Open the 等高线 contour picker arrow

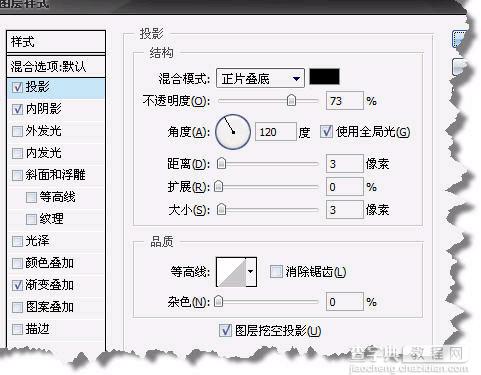pyautogui.click(x=251, y=272)
